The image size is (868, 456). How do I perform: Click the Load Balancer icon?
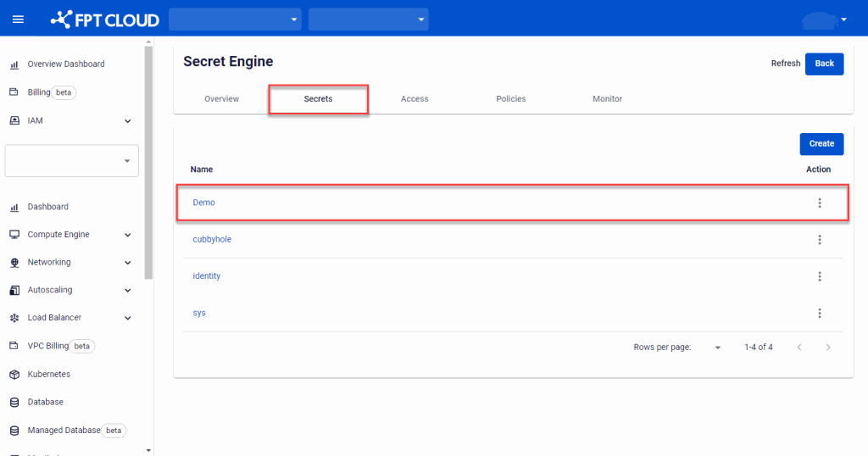click(14, 318)
